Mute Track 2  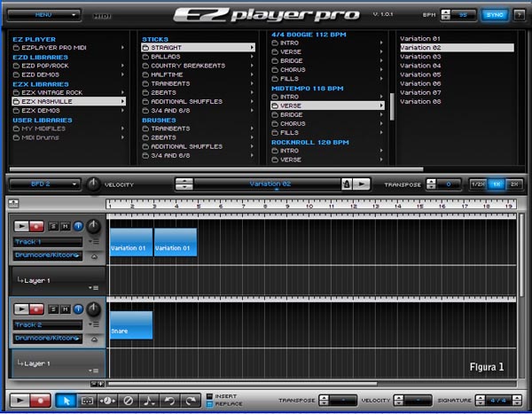[65, 309]
